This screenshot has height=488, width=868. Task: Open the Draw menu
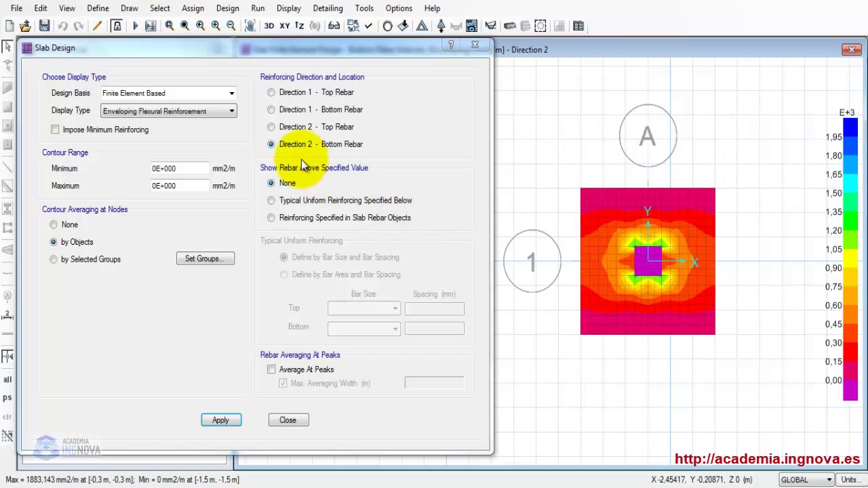(130, 8)
